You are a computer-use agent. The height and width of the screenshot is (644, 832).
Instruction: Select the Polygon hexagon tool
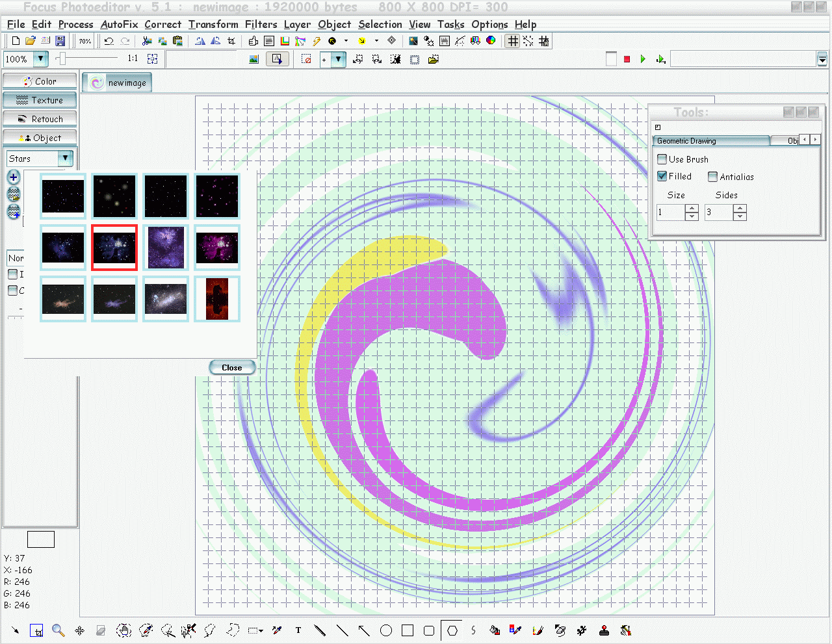point(452,630)
